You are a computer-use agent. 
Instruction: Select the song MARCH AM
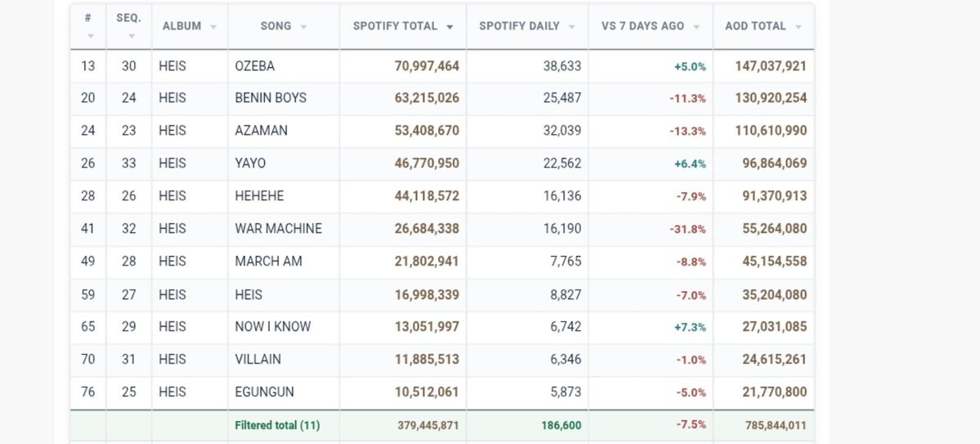[268, 261]
